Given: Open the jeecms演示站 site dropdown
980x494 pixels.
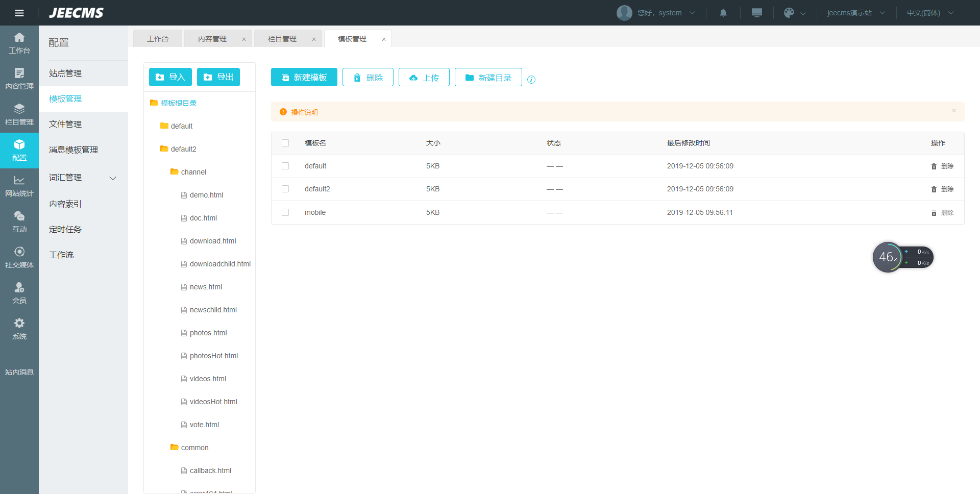Looking at the screenshot, I should coord(855,13).
